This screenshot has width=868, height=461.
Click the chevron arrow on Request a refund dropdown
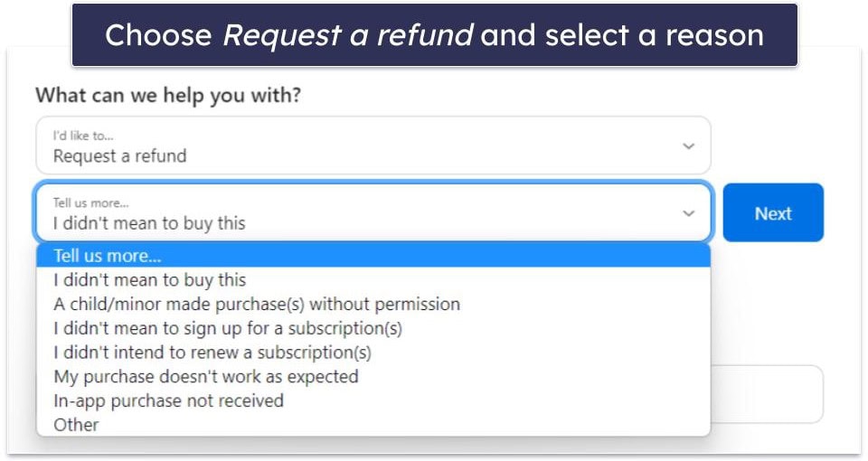tap(688, 146)
